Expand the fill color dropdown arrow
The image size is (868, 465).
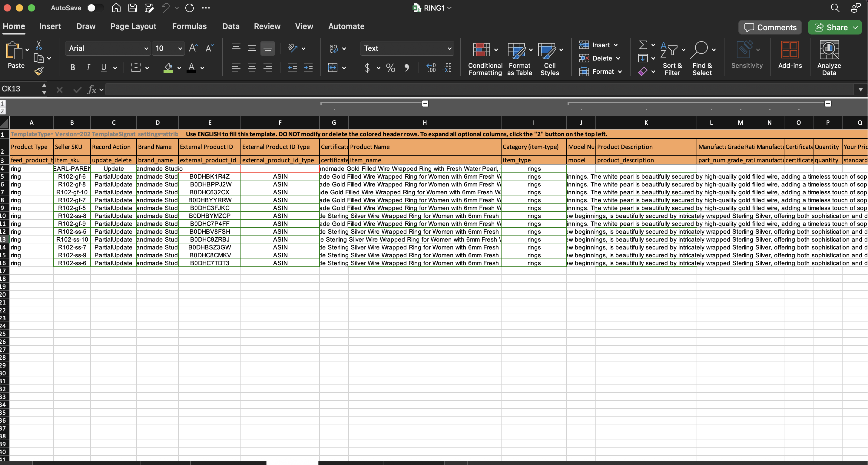179,68
